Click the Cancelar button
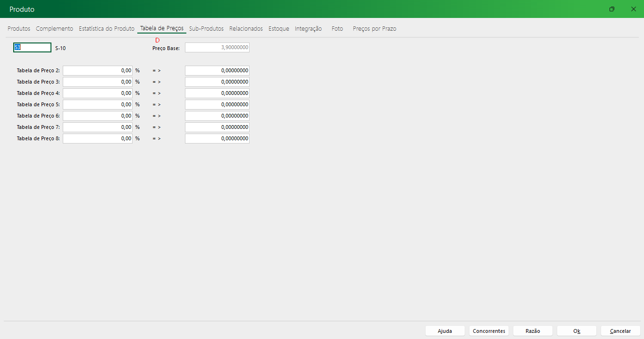Screen dimensions: 644x339 pos(620,331)
